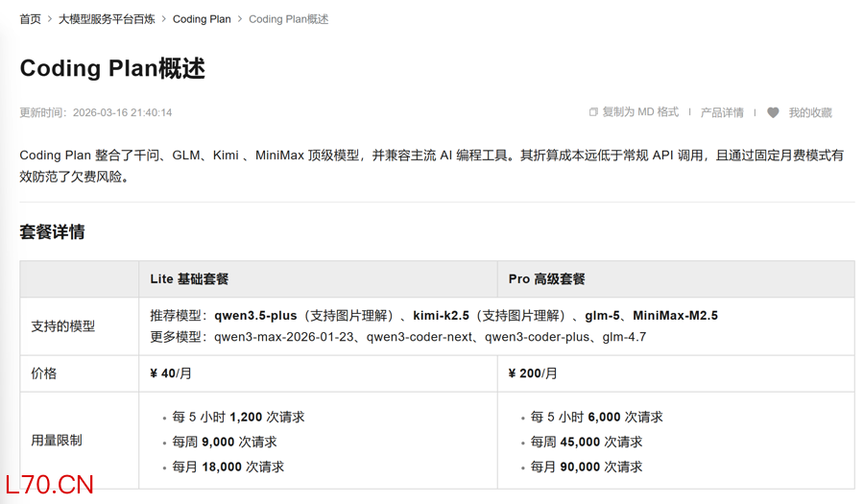Click the chevron right after 首页

50,19
